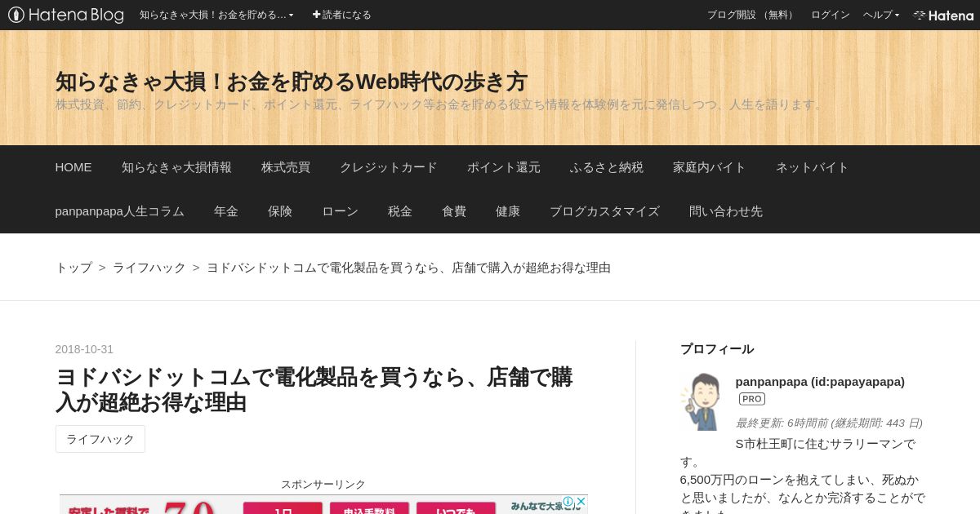This screenshot has height=514, width=980.
Task: Open the panpanpapa profile avatar image
Action: pyautogui.click(x=702, y=401)
